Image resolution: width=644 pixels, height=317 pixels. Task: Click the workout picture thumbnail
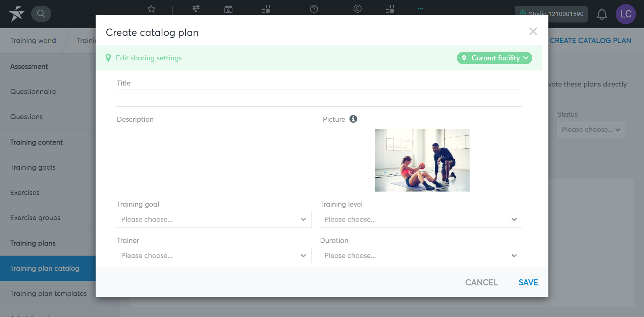(422, 160)
